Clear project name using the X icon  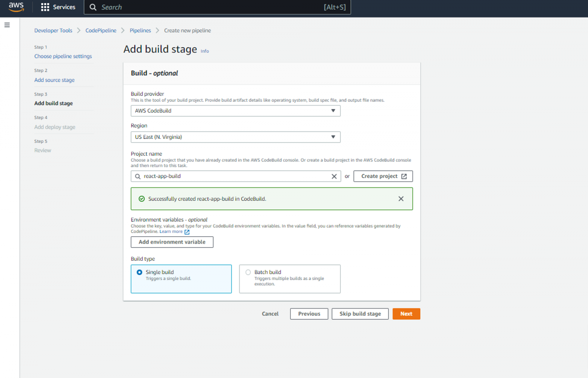pyautogui.click(x=334, y=176)
